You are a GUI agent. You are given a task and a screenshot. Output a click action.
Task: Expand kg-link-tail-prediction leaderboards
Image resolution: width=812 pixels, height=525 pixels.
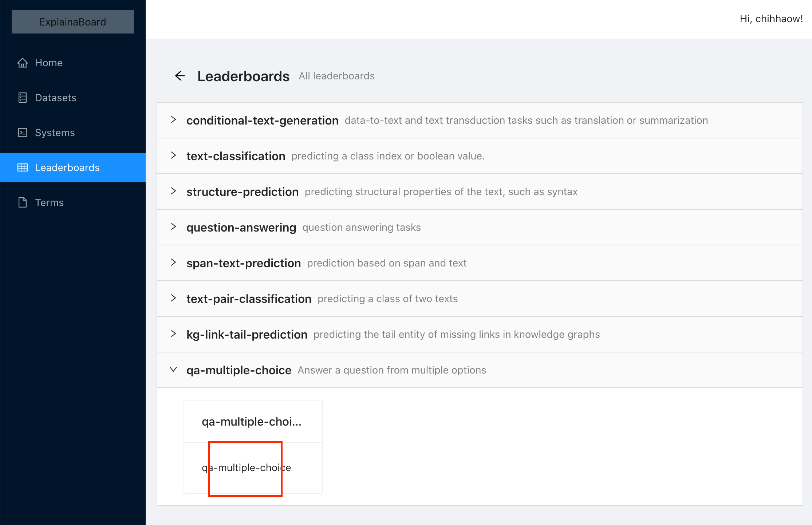173,334
